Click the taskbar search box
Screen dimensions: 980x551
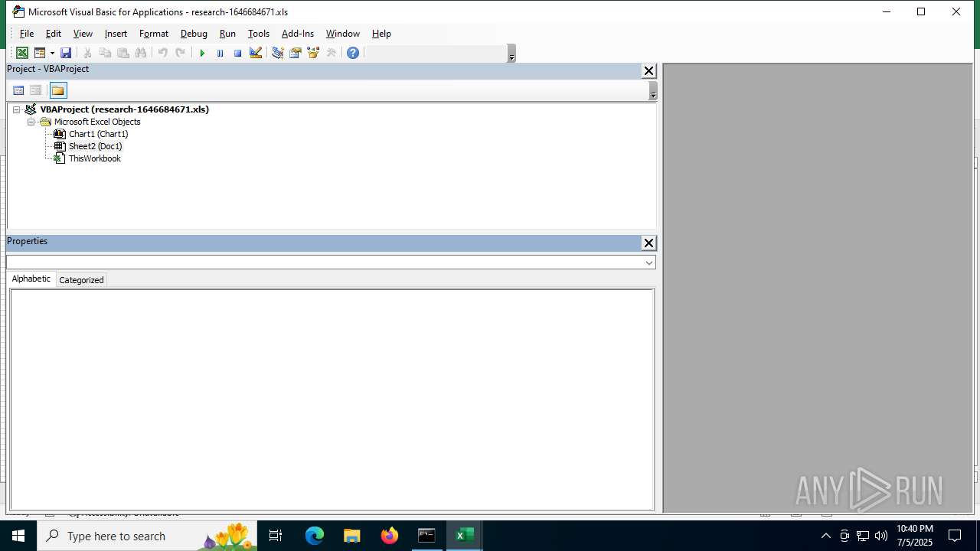tap(147, 536)
